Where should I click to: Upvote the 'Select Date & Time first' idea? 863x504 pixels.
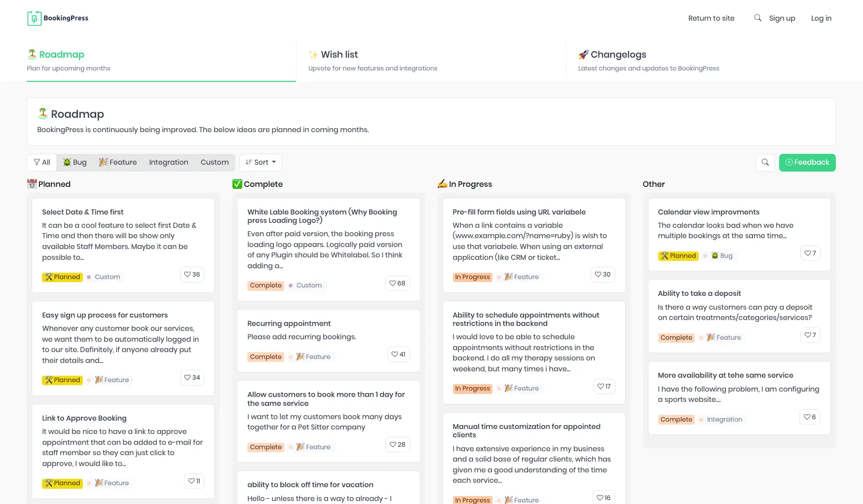click(192, 275)
